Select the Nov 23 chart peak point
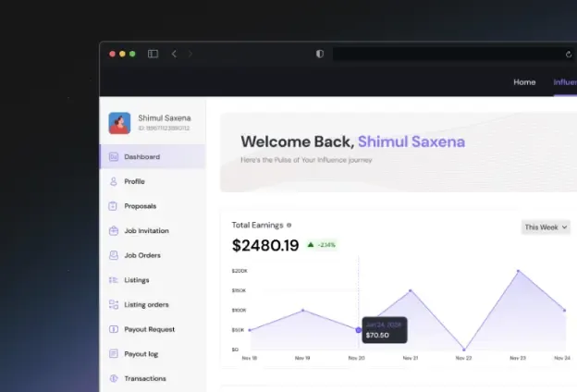The width and height of the screenshot is (577, 392). (518, 271)
